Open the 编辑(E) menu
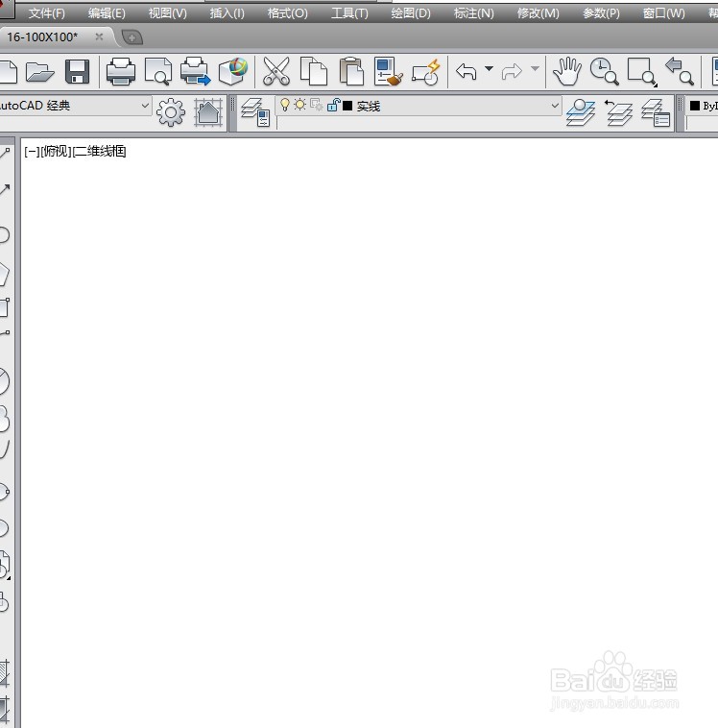Screen dimensions: 718x728 107,13
